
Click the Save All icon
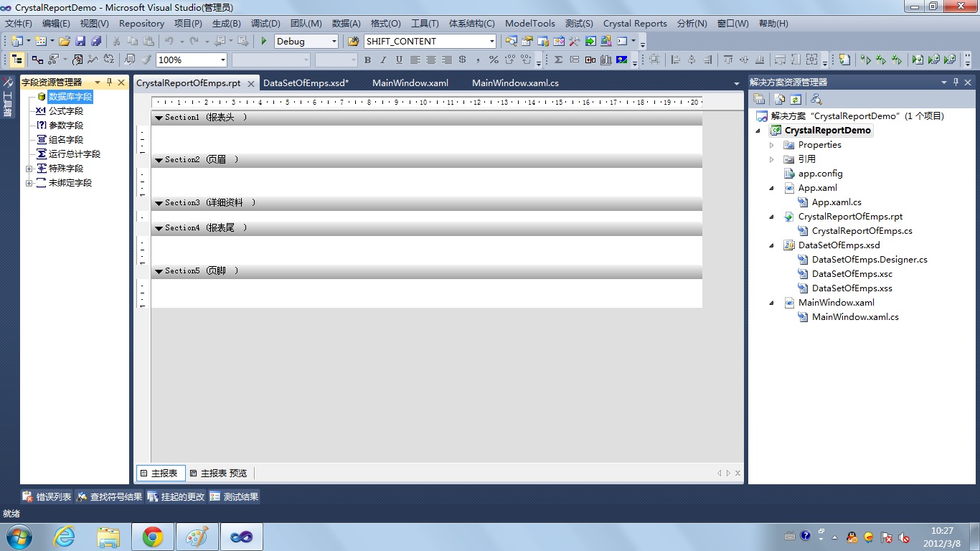[x=96, y=41]
